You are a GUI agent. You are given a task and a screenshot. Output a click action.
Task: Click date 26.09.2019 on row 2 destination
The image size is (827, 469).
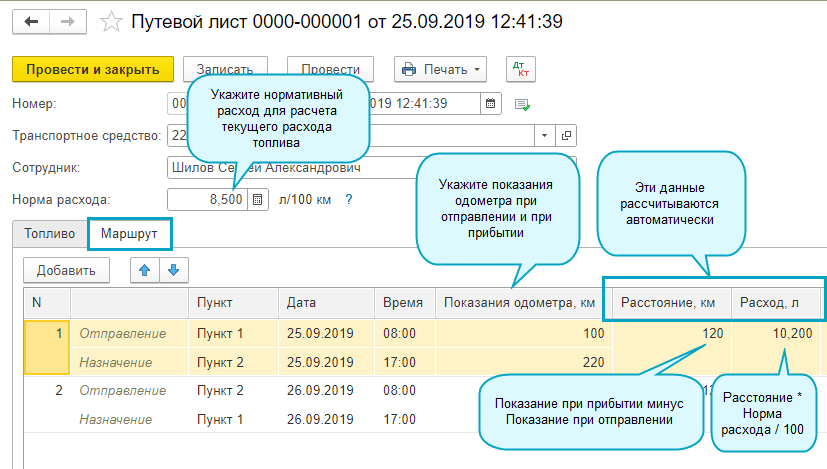320,419
